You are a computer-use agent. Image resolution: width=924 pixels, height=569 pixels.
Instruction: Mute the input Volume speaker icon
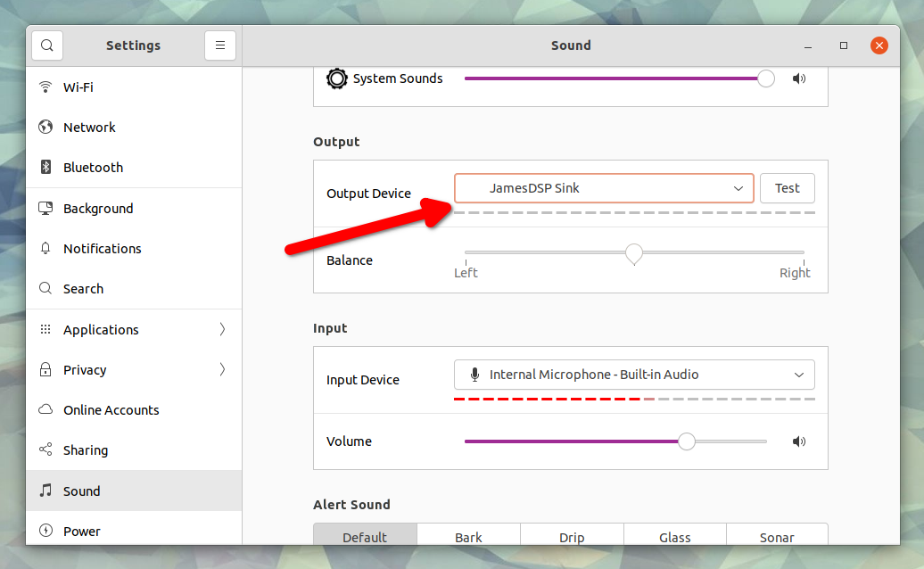(x=798, y=441)
